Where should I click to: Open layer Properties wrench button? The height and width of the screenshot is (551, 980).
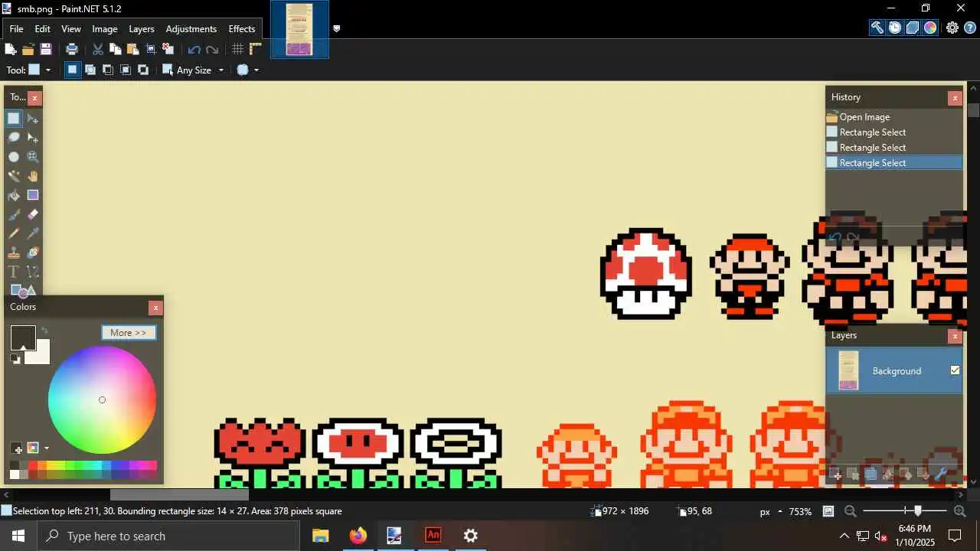tap(942, 474)
